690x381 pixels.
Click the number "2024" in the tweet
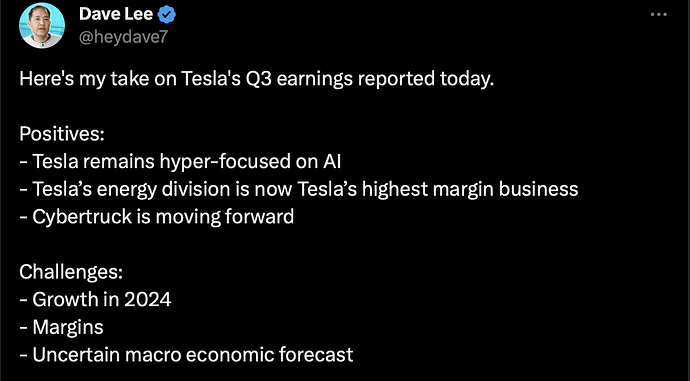[147, 300]
